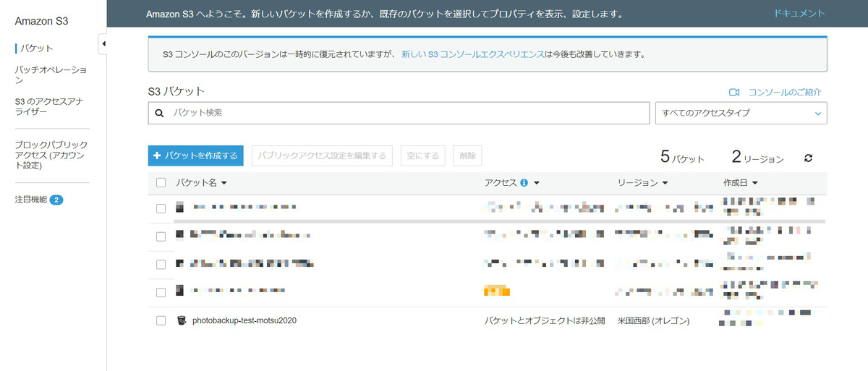The width and height of the screenshot is (868, 371).
Task: Open 新しい S3 コンソールエクスペリエンス link
Action: click(473, 54)
